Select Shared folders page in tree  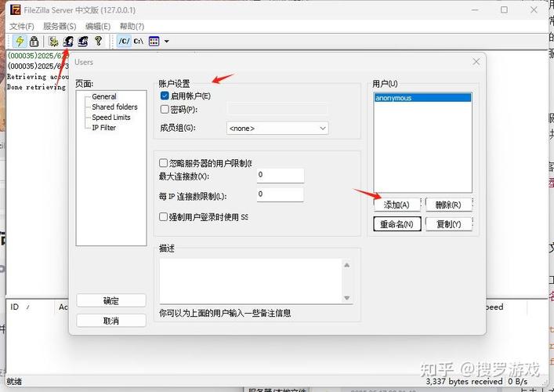click(x=114, y=107)
